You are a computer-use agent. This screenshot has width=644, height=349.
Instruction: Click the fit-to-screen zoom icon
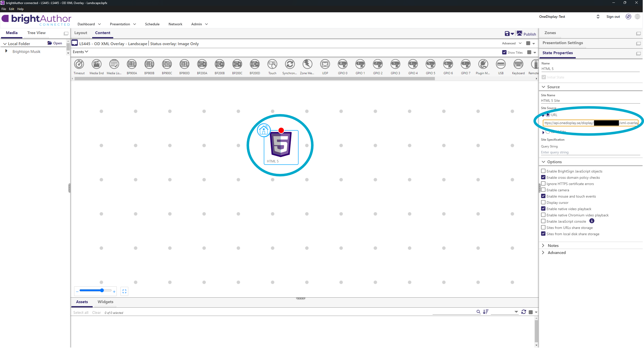124,291
